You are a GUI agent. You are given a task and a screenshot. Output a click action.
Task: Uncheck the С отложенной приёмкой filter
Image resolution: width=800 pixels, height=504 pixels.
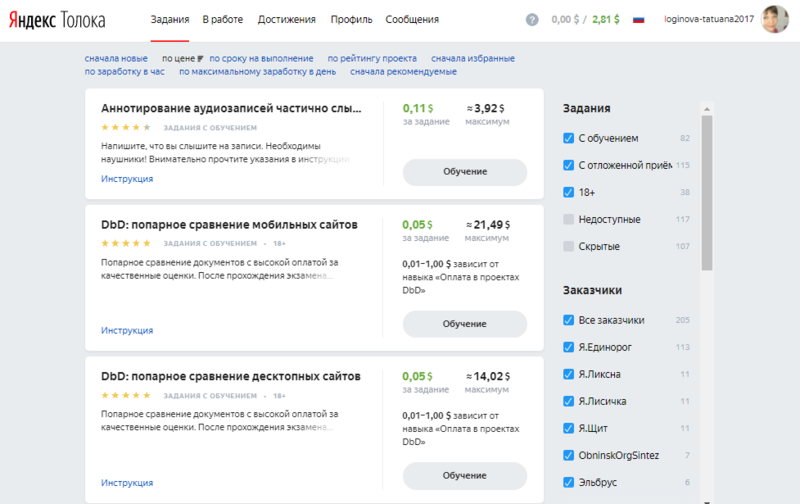click(x=568, y=165)
